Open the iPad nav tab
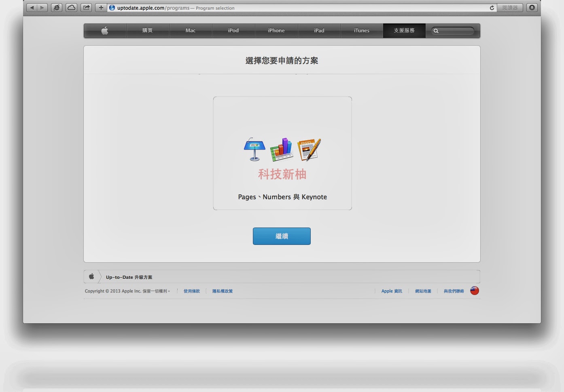564x392 pixels. point(319,31)
